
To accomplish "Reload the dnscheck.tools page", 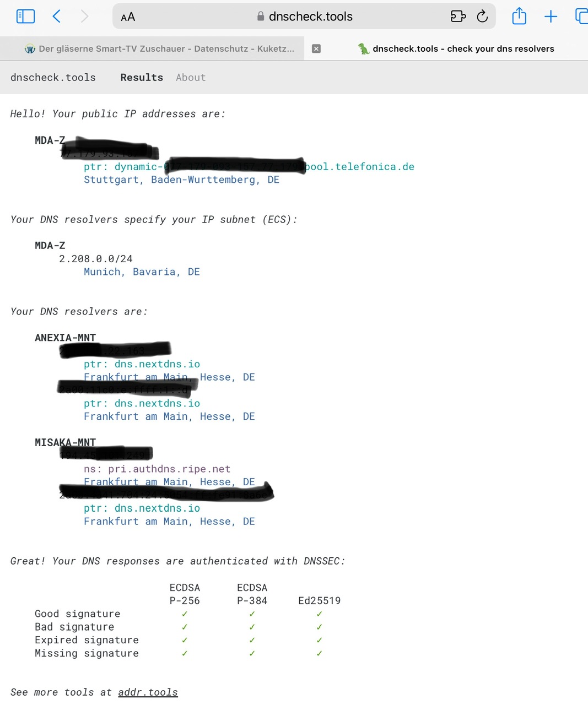I will pos(482,17).
